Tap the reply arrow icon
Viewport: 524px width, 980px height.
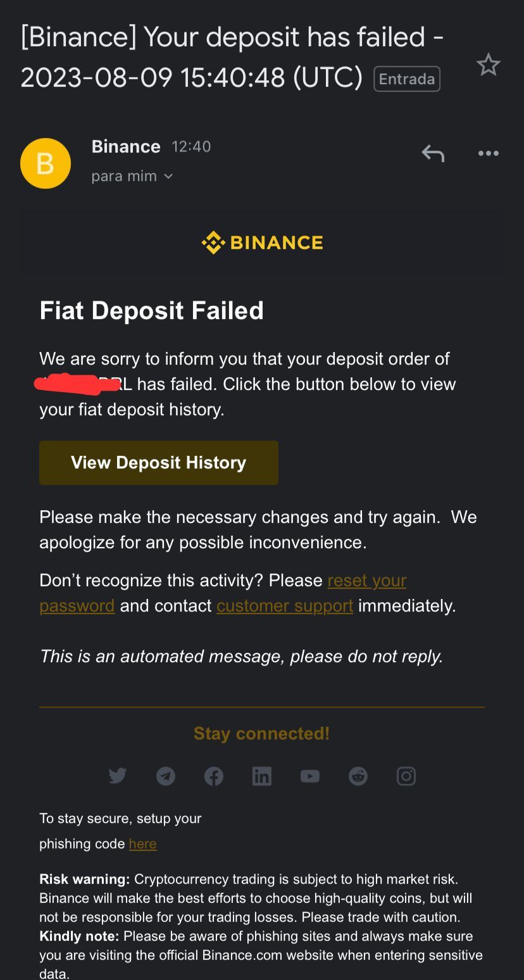coord(433,153)
